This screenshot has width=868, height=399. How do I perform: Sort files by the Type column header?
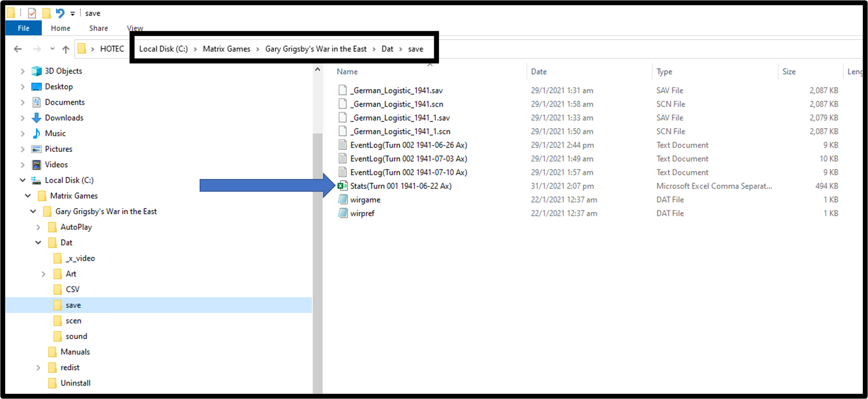[x=664, y=72]
